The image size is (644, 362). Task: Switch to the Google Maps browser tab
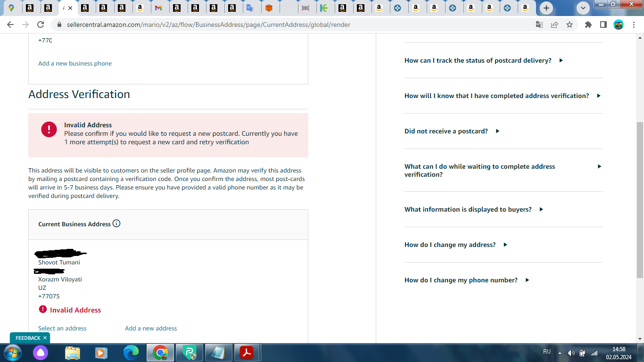(x=11, y=8)
